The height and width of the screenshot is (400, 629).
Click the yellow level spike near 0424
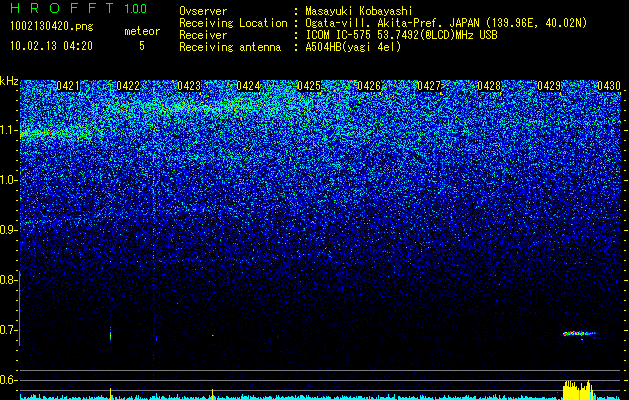click(x=213, y=394)
